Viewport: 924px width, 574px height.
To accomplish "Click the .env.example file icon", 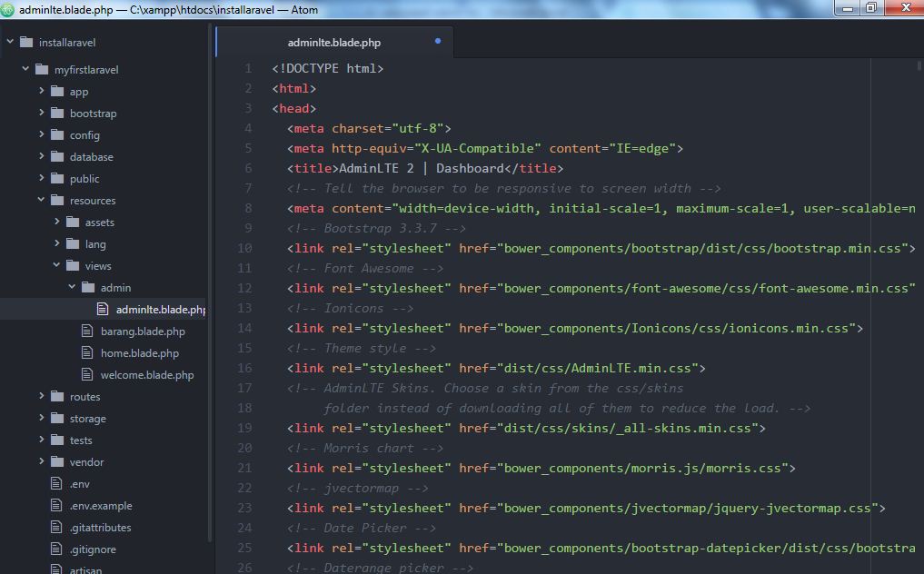I will click(56, 506).
